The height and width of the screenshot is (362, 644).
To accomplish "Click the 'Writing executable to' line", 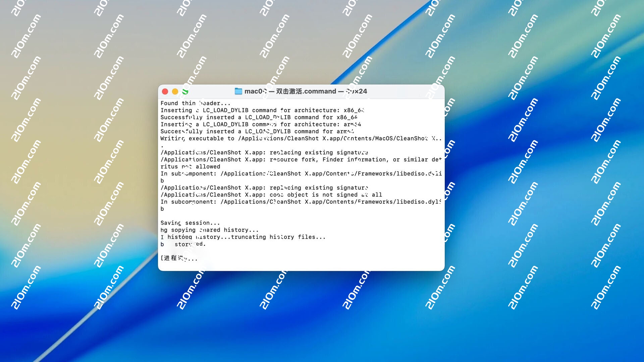I will pyautogui.click(x=301, y=138).
